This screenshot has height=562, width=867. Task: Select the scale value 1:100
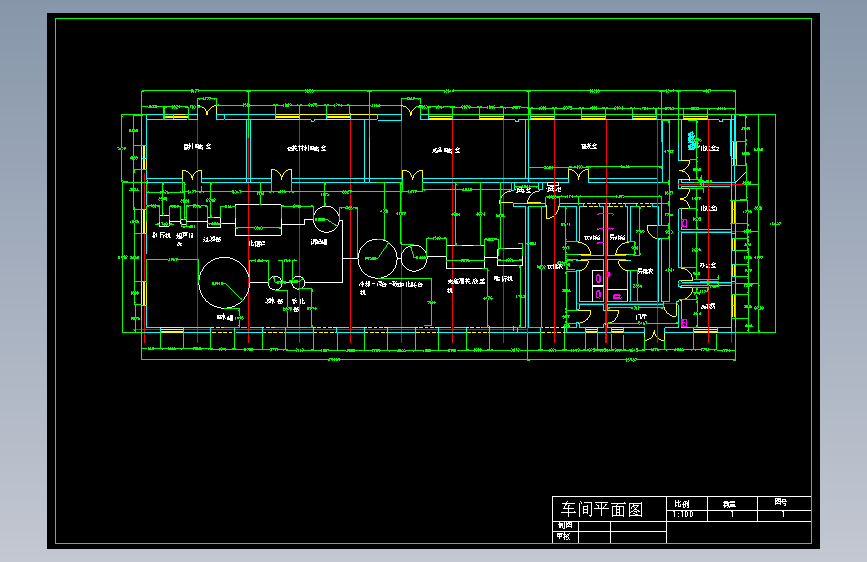pyautogui.click(x=683, y=514)
